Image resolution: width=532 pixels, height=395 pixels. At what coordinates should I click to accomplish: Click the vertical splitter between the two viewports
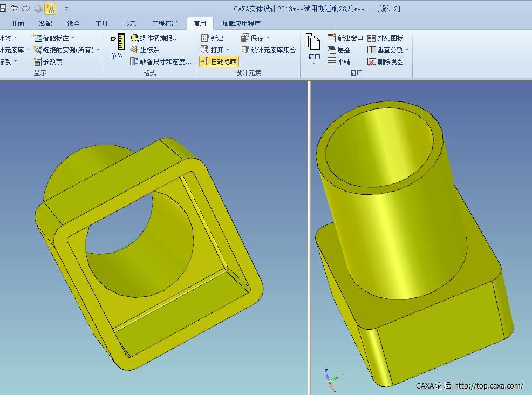310,237
